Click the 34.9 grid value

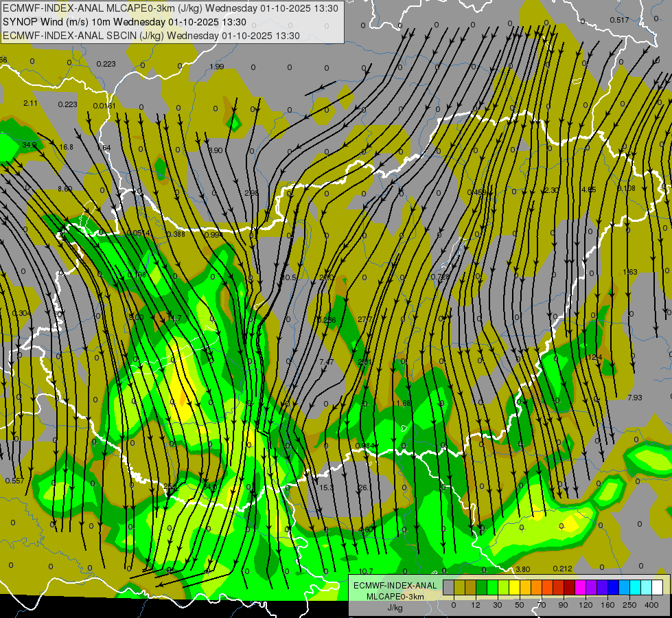[x=30, y=146]
